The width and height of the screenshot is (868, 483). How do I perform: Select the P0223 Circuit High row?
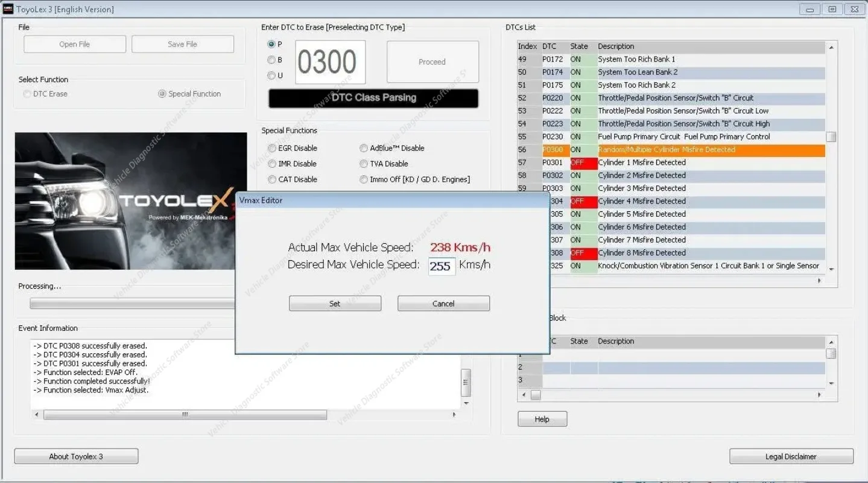671,124
